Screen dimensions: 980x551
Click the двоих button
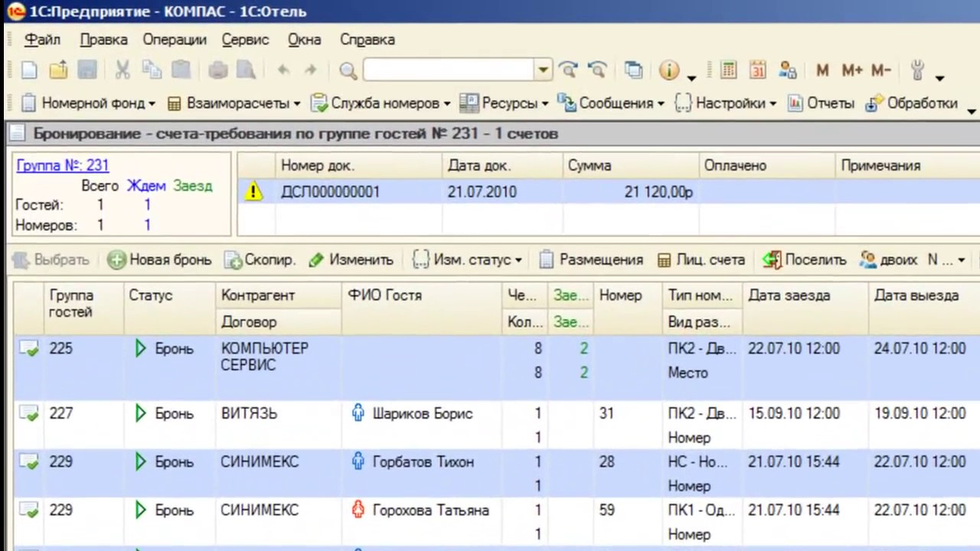[888, 260]
